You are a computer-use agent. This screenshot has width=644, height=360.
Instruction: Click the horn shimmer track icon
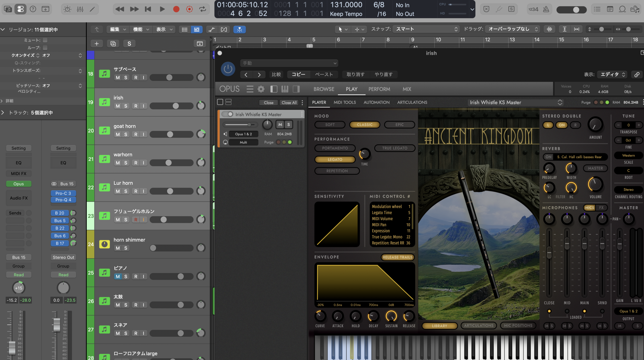click(x=104, y=244)
